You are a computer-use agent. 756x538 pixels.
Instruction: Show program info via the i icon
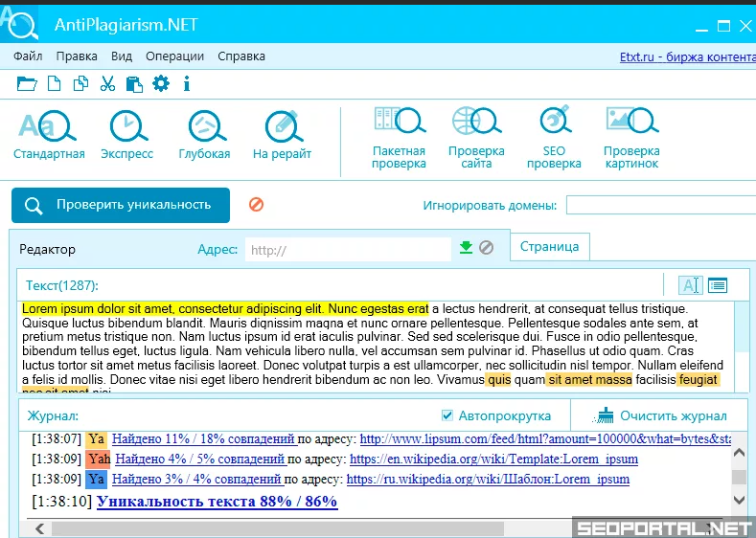(x=187, y=84)
